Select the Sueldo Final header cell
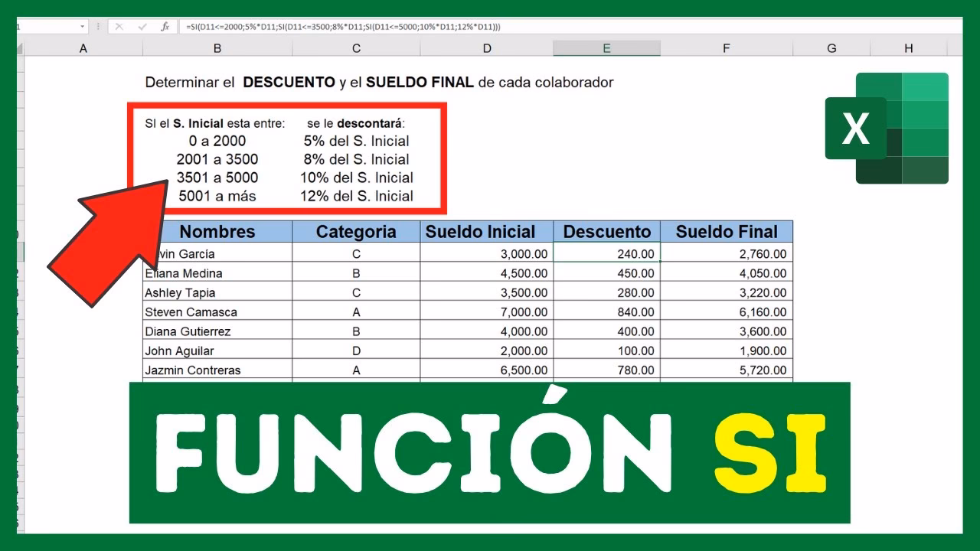This screenshot has height=551, width=980. pyautogui.click(x=726, y=232)
